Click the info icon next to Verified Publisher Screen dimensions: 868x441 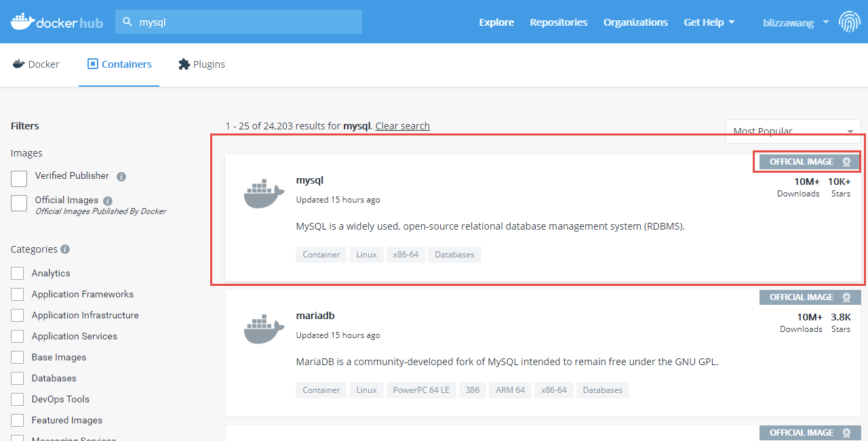click(121, 176)
